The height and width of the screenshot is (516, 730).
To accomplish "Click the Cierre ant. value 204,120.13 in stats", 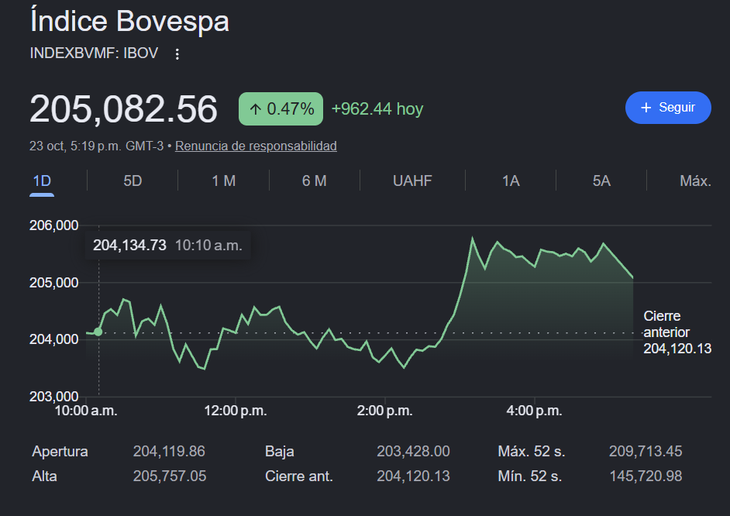I will pyautogui.click(x=413, y=476).
